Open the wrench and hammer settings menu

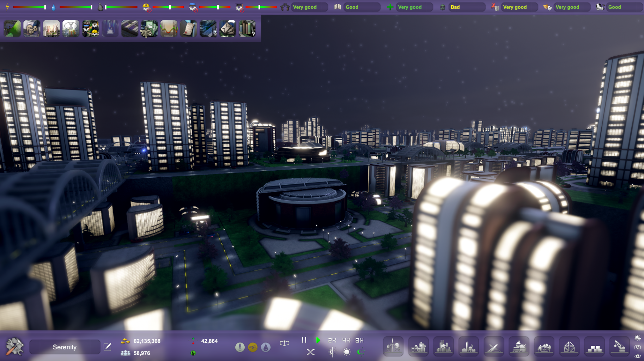(x=15, y=347)
